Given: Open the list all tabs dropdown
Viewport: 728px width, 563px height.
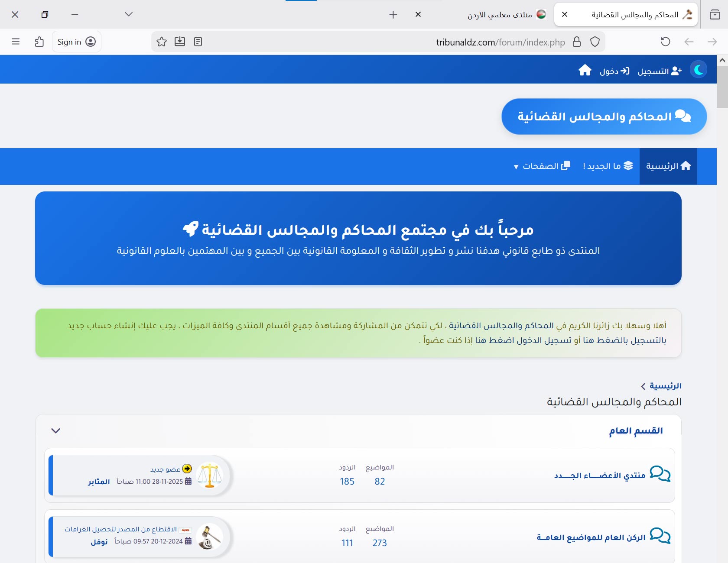Looking at the screenshot, I should click(x=129, y=14).
